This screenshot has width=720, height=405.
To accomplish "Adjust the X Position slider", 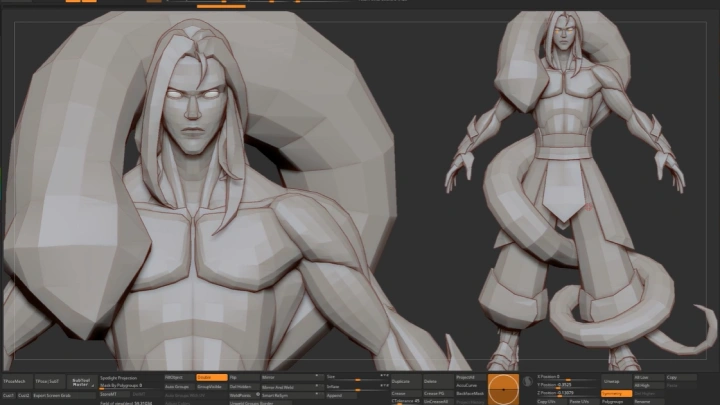I will point(567,377).
